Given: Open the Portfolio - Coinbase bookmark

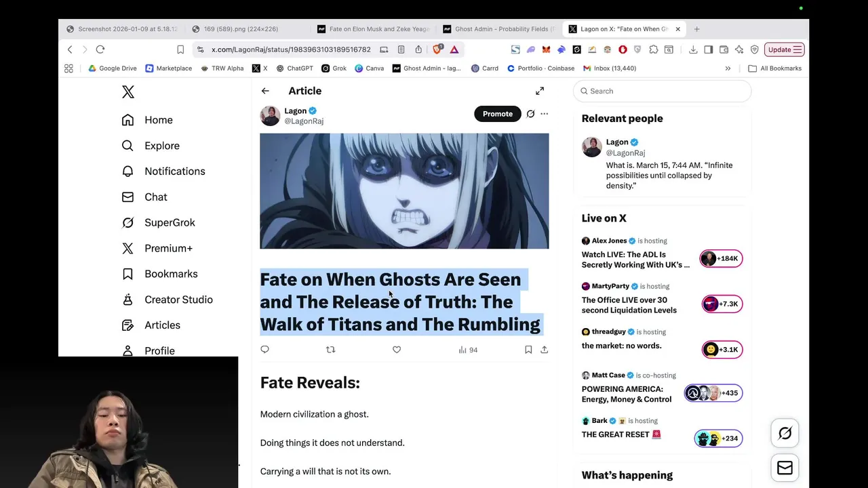Looking at the screenshot, I should [540, 68].
